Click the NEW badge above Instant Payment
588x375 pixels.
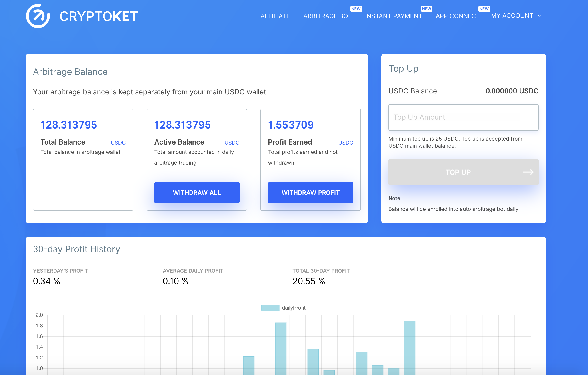(x=426, y=9)
